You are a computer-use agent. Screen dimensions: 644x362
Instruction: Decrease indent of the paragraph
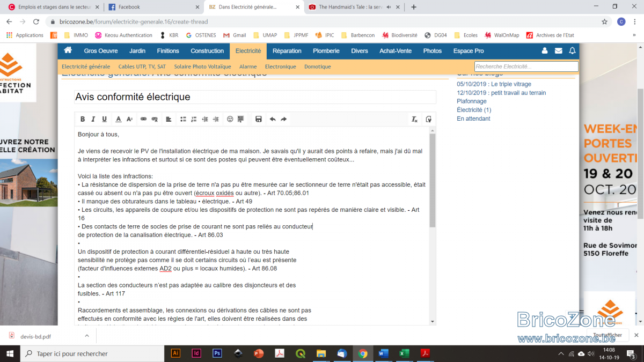pos(205,119)
